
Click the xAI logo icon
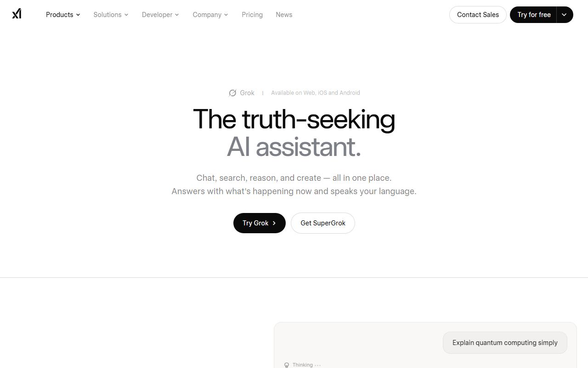[17, 14]
